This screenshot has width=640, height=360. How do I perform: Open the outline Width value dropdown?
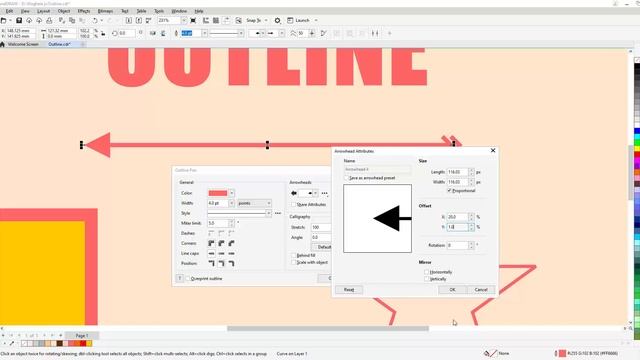click(x=231, y=203)
